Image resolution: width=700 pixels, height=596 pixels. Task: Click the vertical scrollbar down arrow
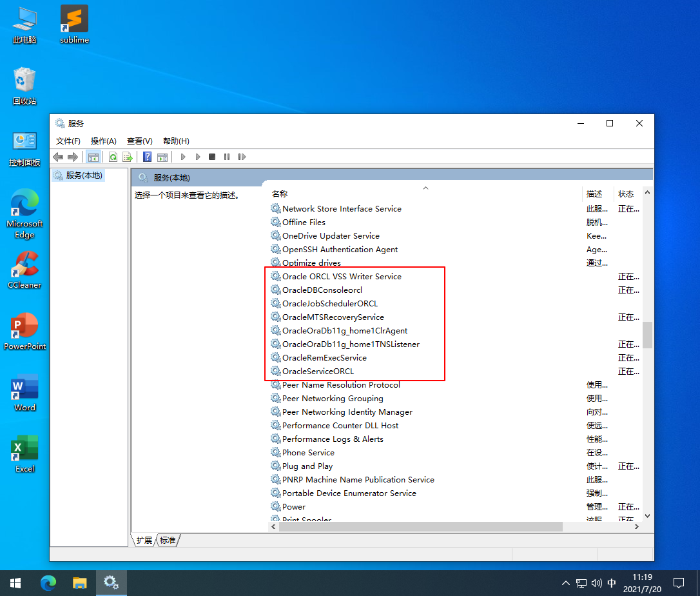pyautogui.click(x=647, y=516)
